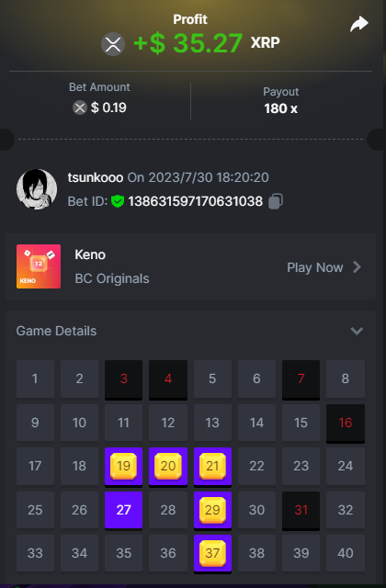
Task: Click the gold gem tile 37
Action: point(212,553)
